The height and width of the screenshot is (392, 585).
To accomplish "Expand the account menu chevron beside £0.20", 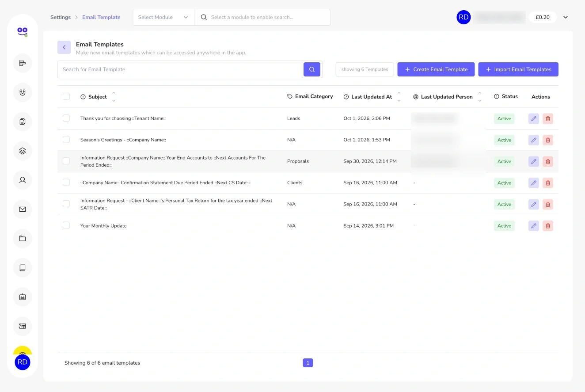I will (566, 17).
